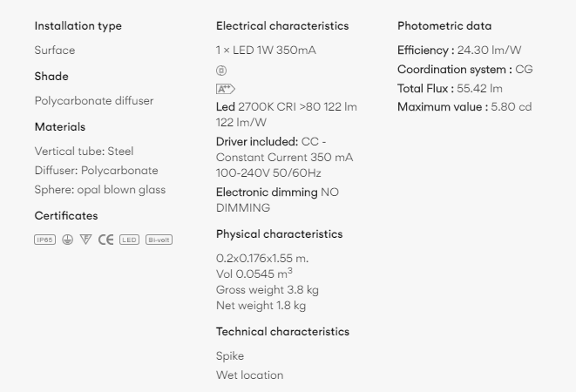The height and width of the screenshot is (392, 576).
Task: Click the LED certificate badge
Action: [129, 240]
